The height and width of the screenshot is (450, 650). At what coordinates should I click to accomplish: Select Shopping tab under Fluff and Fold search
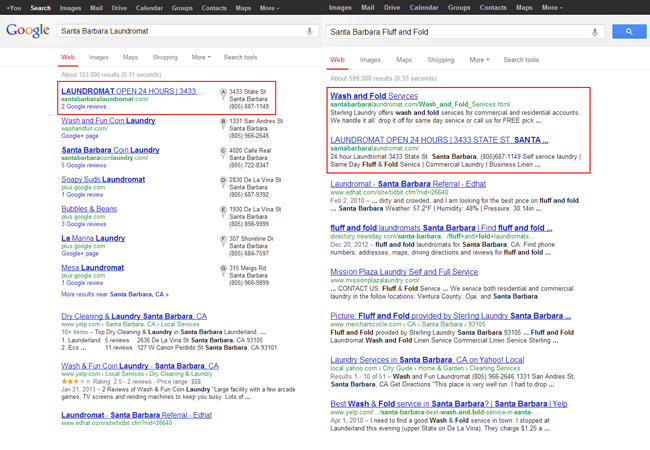click(441, 60)
